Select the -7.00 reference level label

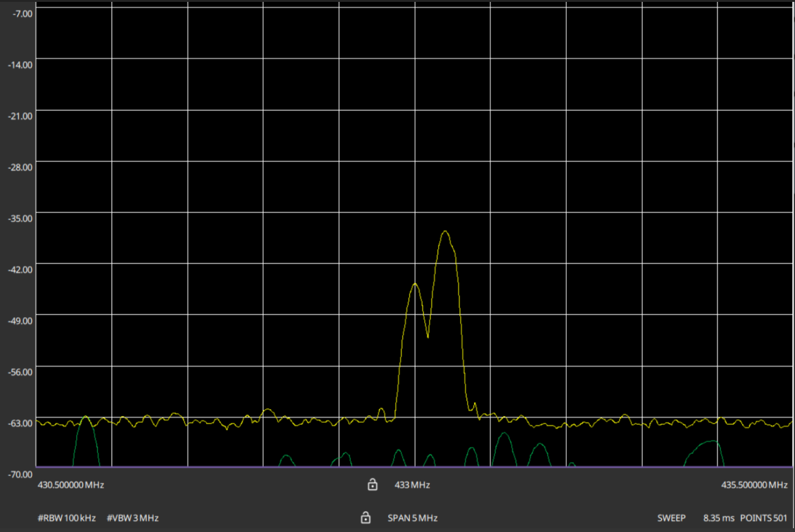tap(21, 13)
